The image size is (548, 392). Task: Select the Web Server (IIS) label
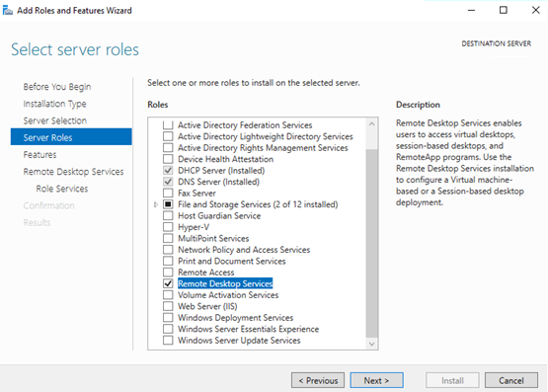click(207, 306)
